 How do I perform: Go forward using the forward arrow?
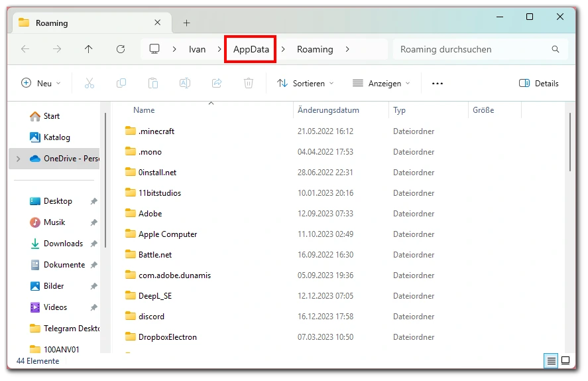56,49
